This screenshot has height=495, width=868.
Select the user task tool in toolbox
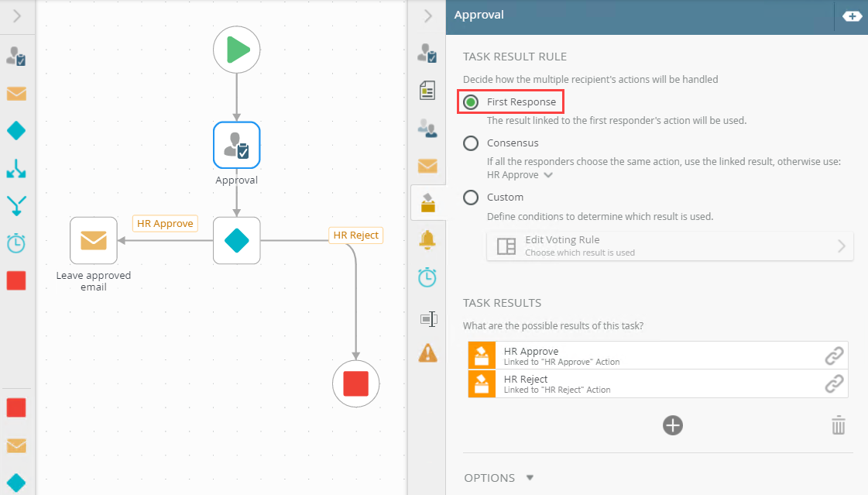coord(16,56)
